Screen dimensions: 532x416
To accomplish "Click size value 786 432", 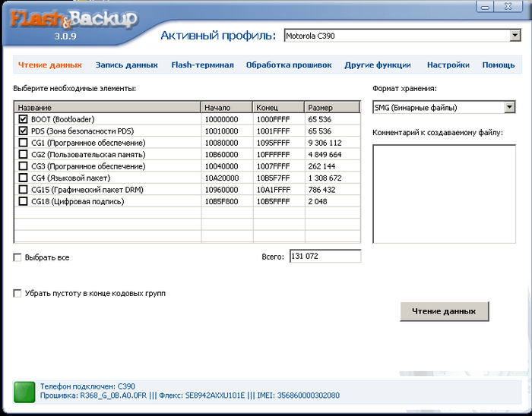I will (321, 190).
